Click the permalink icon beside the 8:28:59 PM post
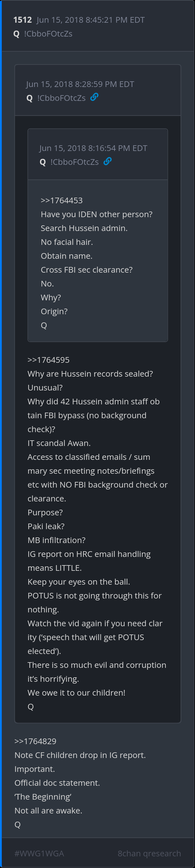The width and height of the screenshot is (195, 868). pyautogui.click(x=94, y=97)
